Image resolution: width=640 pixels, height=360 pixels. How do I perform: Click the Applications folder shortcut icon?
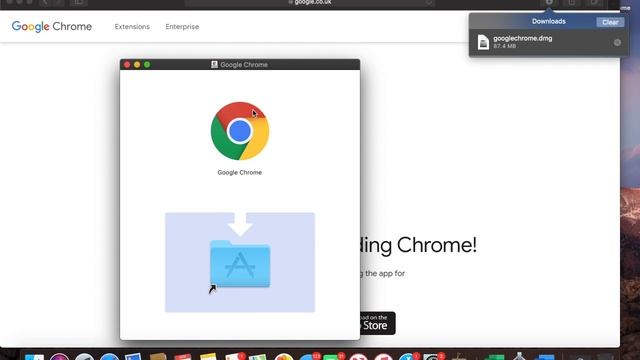(x=240, y=264)
